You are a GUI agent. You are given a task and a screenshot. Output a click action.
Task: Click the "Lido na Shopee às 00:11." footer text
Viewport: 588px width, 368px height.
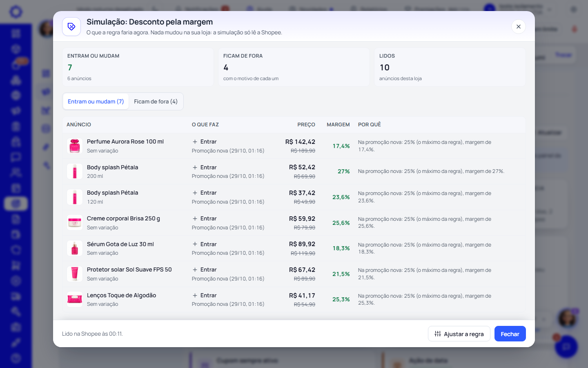click(x=92, y=334)
